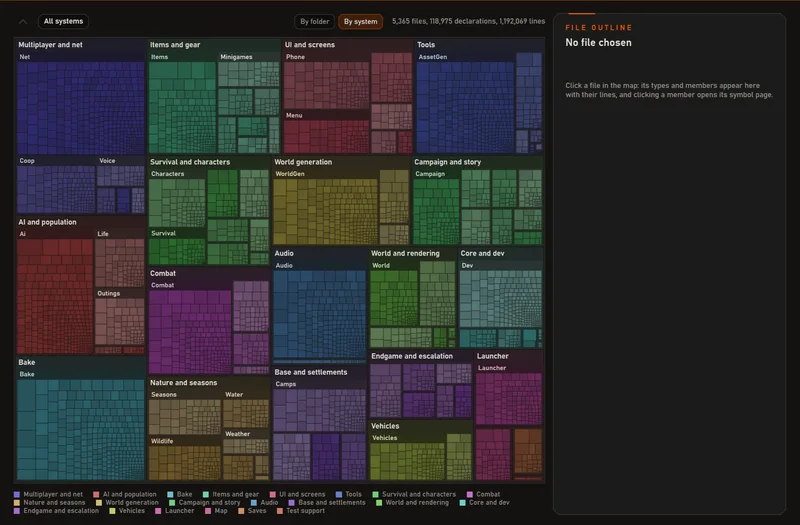Click the Base and settlements legend entry

tap(327, 503)
